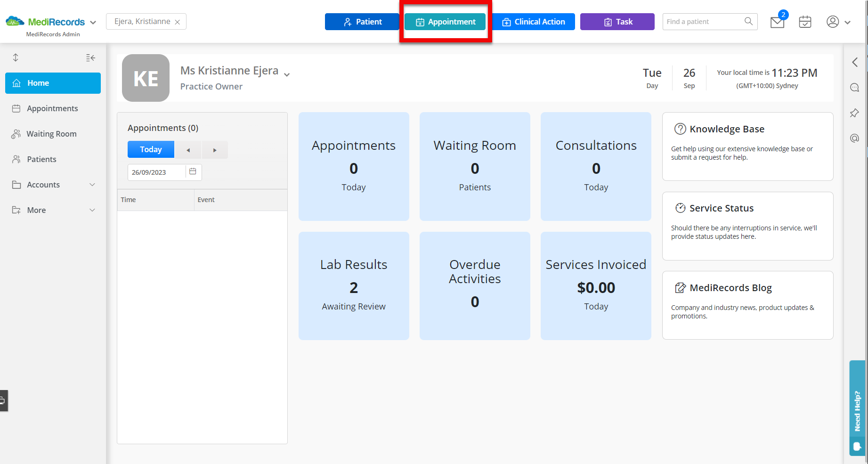
Task: Click the Accounts folder icon
Action: coord(16,185)
